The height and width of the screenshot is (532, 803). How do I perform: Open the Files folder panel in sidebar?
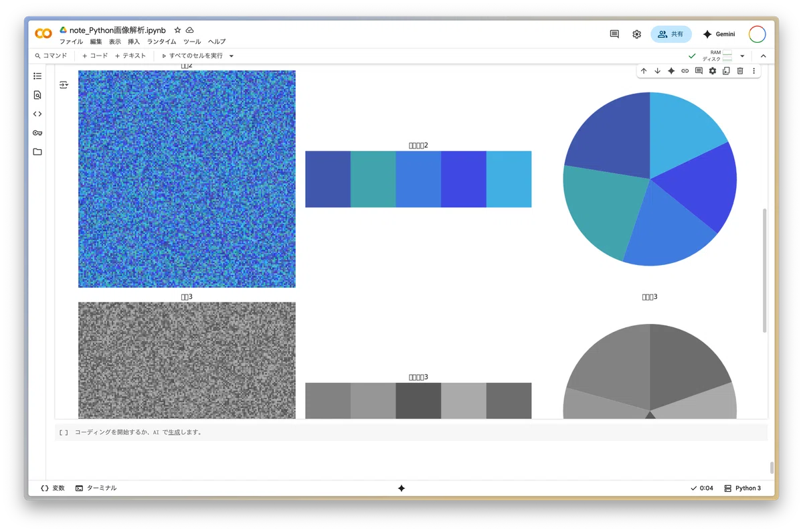click(37, 152)
